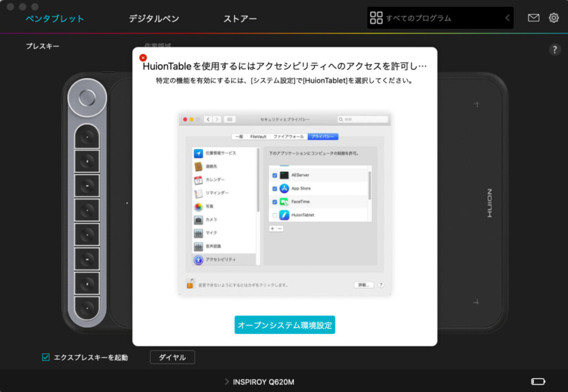Select the topmost press key below the dial
Screen dimensions: 568x392
coord(87,137)
